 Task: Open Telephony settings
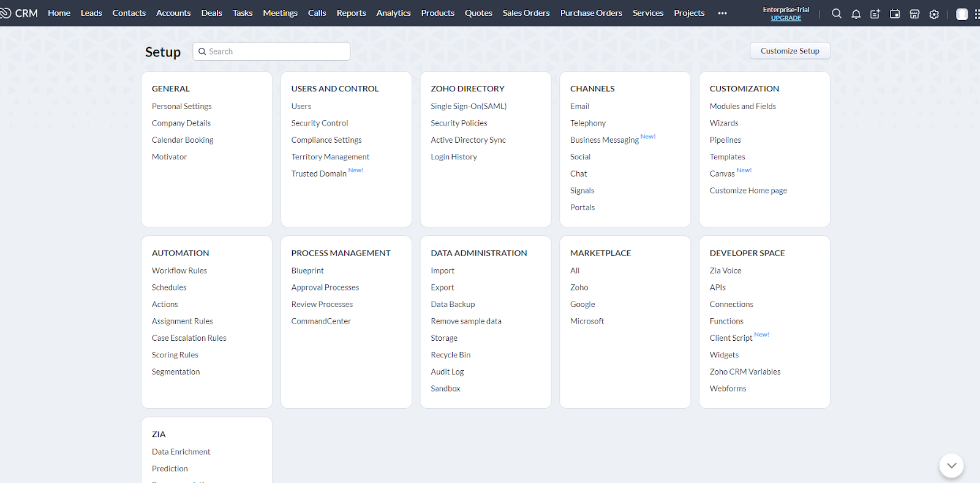(588, 123)
